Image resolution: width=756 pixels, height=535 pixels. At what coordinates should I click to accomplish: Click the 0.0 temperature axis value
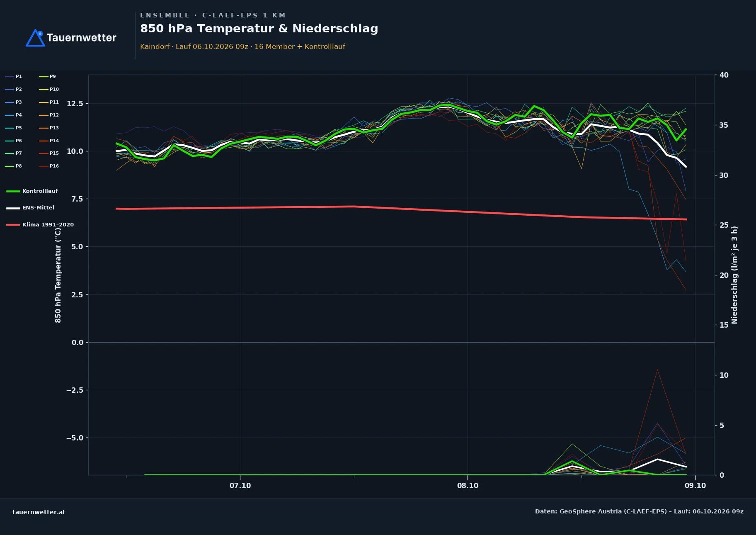tap(77, 343)
